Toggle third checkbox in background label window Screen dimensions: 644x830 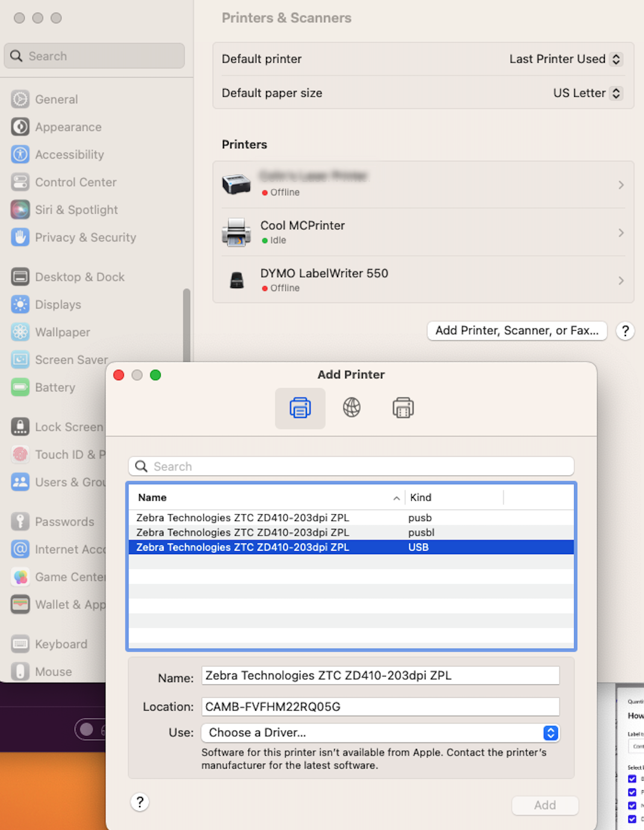coord(632,805)
